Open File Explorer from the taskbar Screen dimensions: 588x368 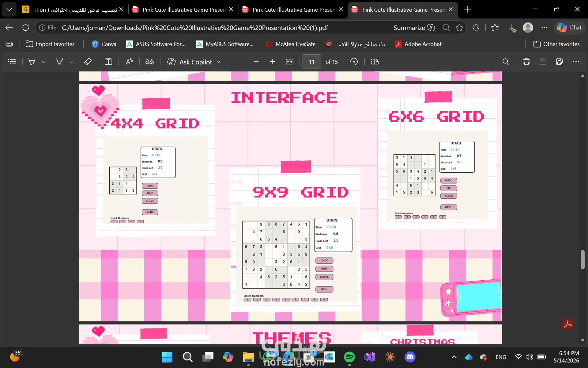click(x=248, y=357)
